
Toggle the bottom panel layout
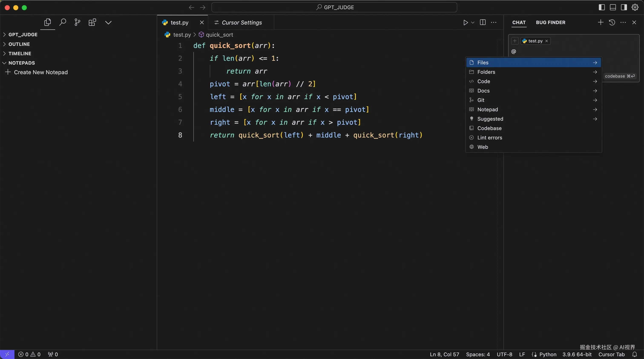(x=613, y=7)
